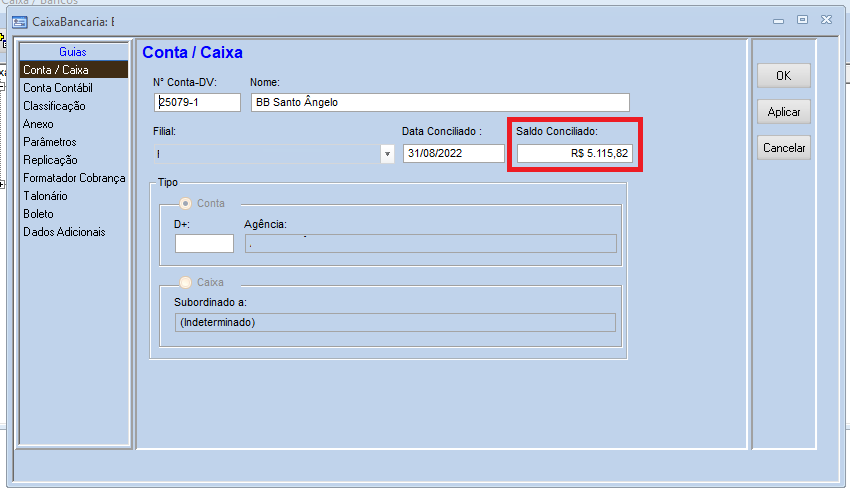This screenshot has width=850, height=493.
Task: Click the Tipo group label
Action: pyautogui.click(x=168, y=182)
